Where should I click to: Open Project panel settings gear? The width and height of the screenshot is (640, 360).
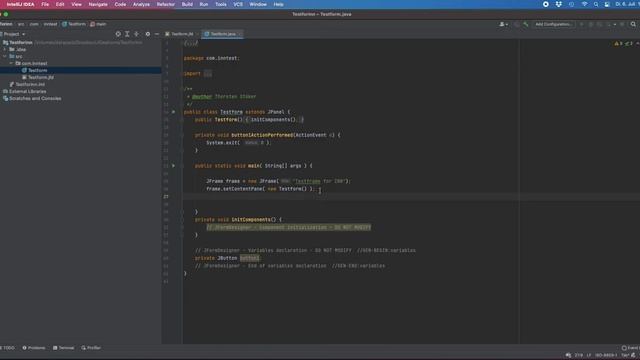click(x=148, y=34)
